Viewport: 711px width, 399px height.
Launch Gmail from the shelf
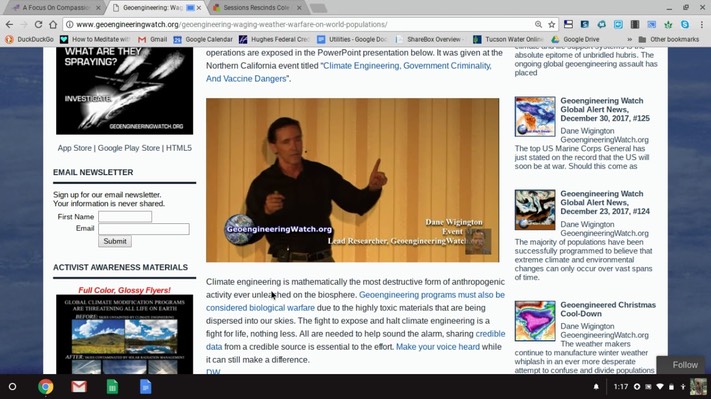click(79, 387)
